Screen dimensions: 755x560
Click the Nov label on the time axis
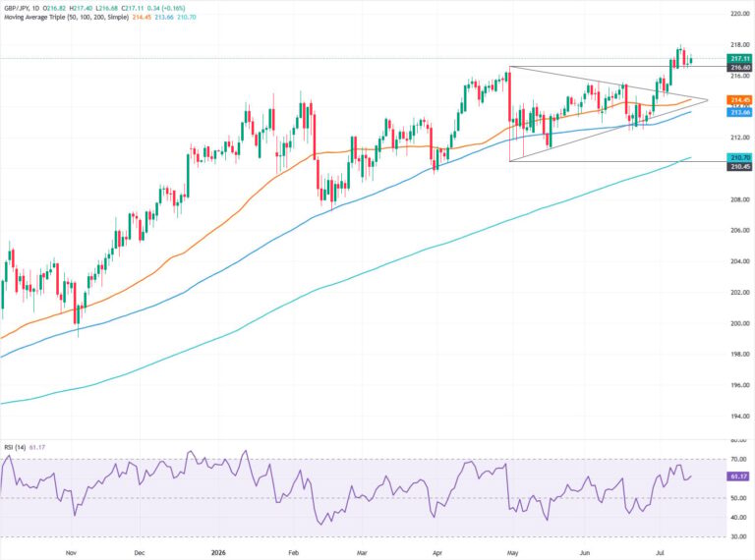71,553
